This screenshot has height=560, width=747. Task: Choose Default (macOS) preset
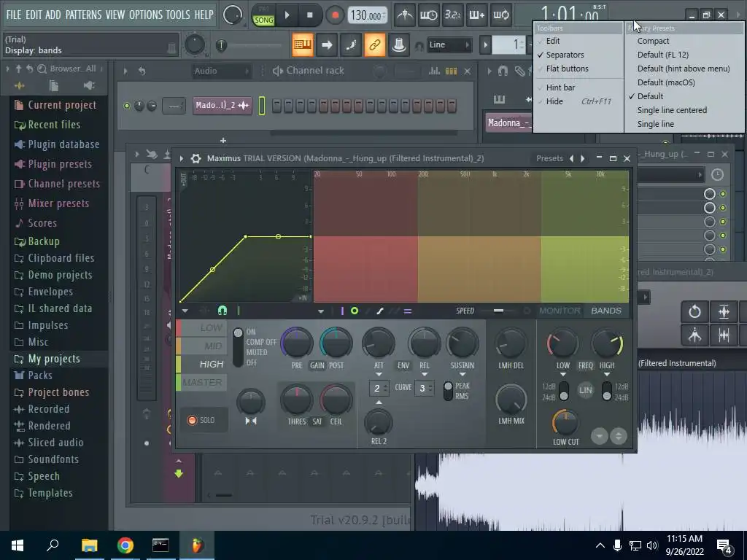pyautogui.click(x=666, y=82)
